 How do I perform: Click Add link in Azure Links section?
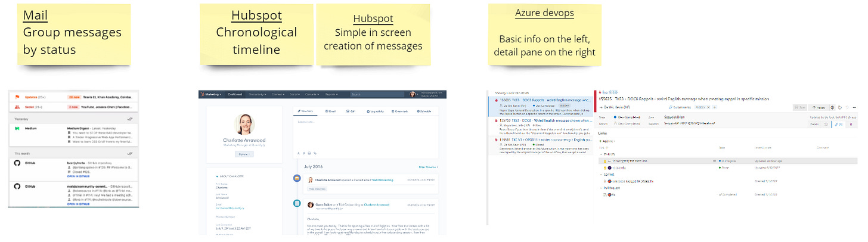608,141
